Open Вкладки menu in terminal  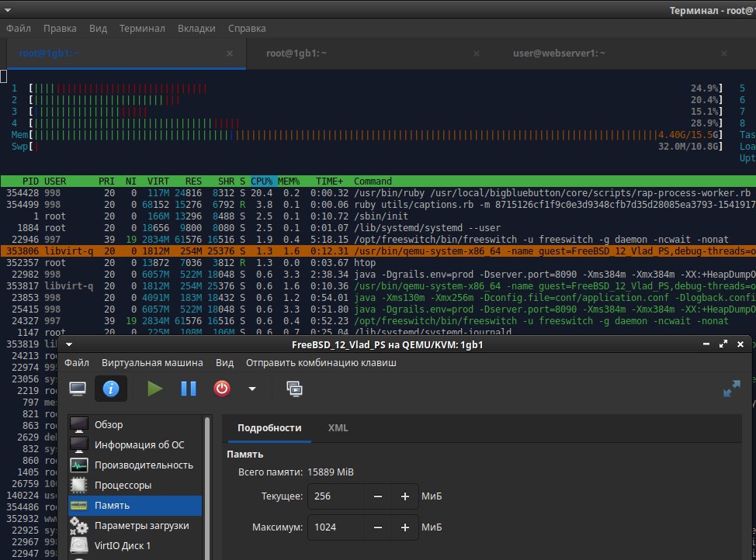pyautogui.click(x=196, y=29)
